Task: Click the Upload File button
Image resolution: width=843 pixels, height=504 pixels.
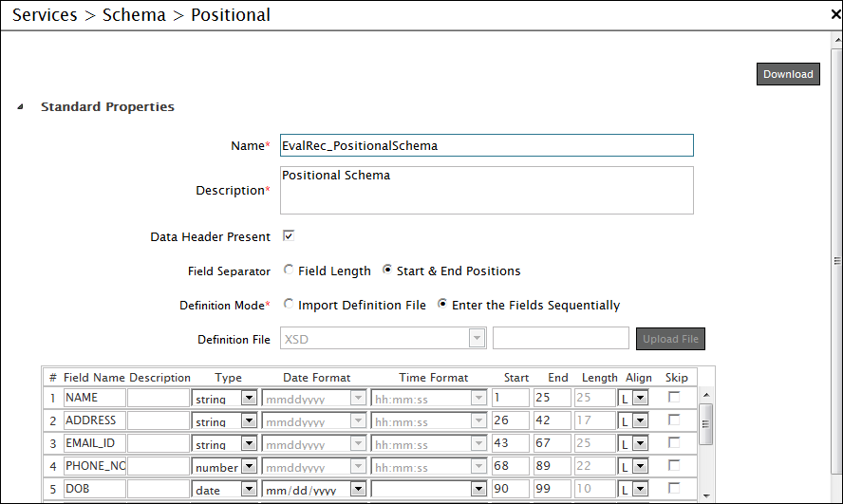Action: [x=670, y=339]
